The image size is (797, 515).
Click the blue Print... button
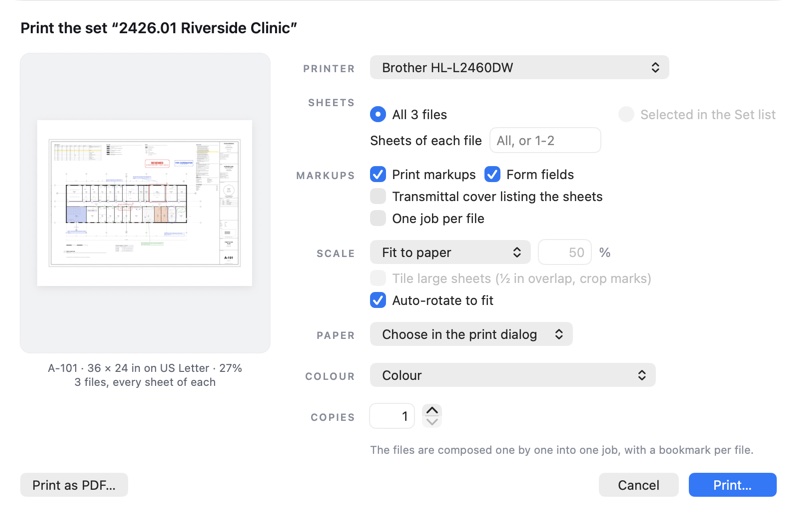click(x=732, y=485)
